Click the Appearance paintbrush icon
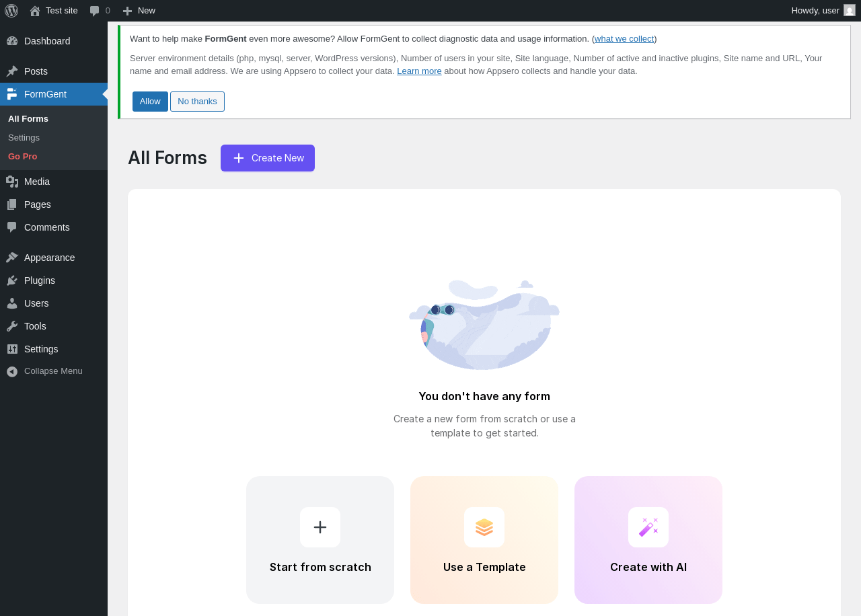The image size is (861, 616). (x=12, y=258)
